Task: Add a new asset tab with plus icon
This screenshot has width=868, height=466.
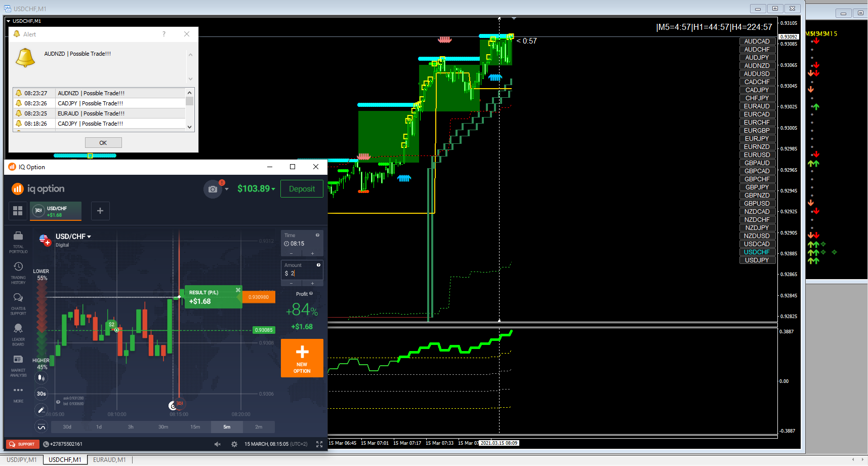Action: [100, 211]
